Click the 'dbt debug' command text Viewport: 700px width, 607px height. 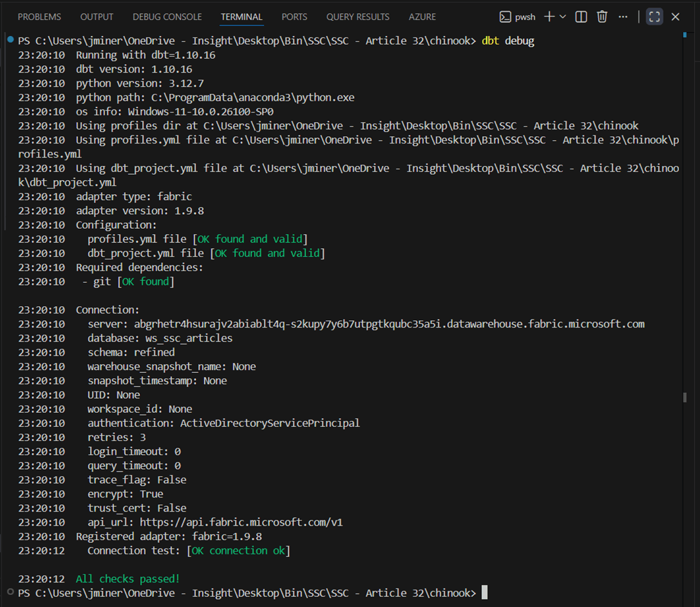tap(508, 41)
